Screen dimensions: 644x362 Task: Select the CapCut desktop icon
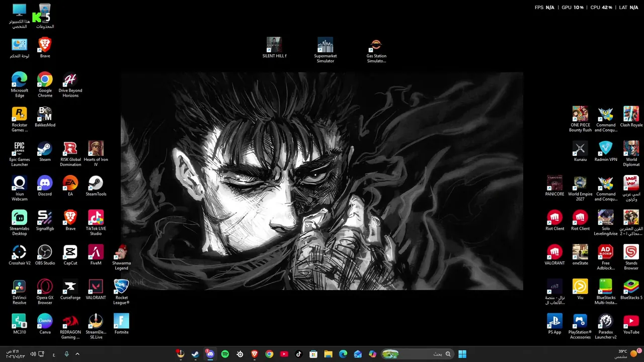(x=70, y=255)
